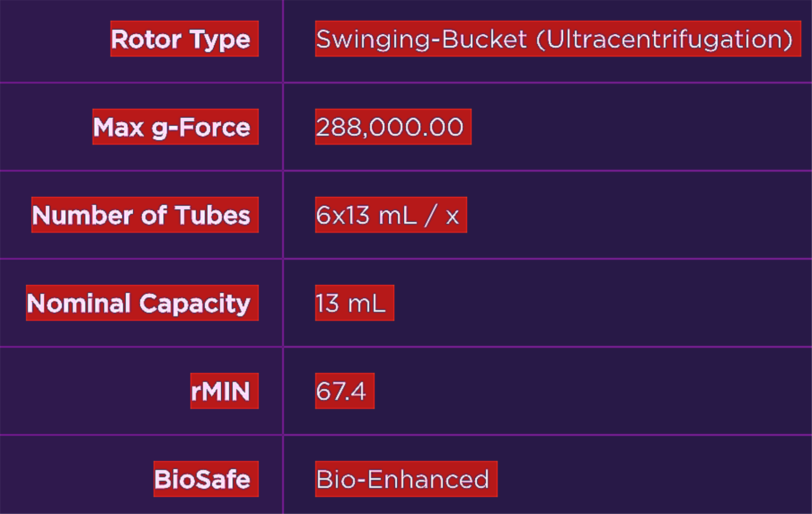Select the word Swinging-Bucket in rotor value
The width and height of the screenshot is (812, 514).
421,39
